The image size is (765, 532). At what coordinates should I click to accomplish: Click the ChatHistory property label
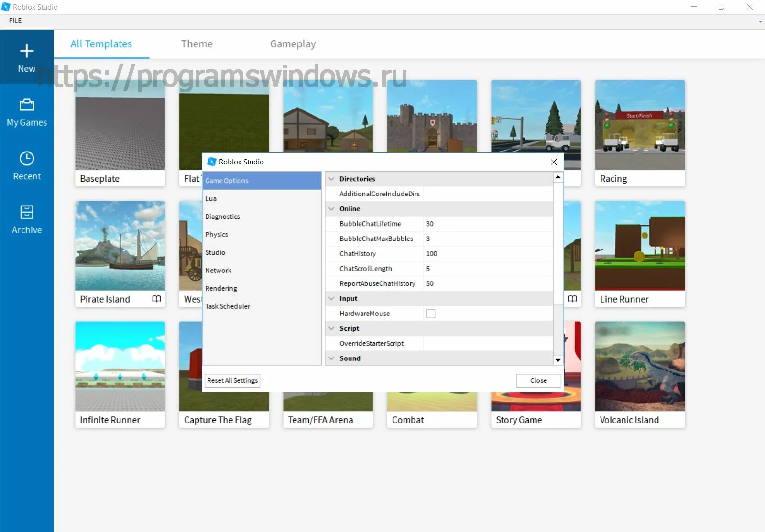coord(358,254)
